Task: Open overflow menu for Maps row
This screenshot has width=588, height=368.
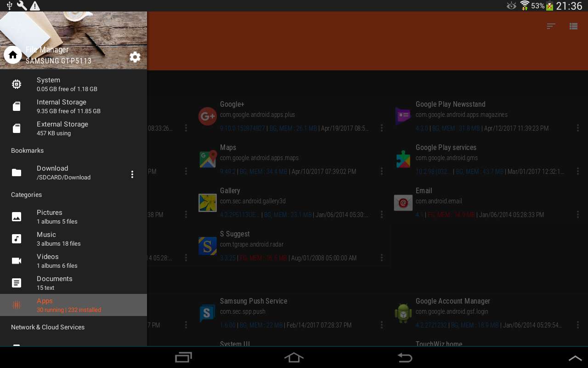Action: coord(382,172)
